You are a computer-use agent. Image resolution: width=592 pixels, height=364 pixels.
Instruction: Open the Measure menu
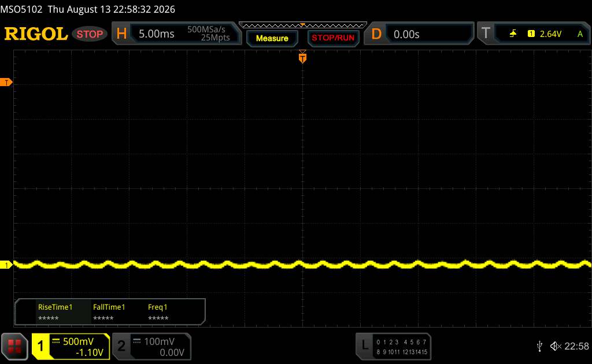click(272, 38)
